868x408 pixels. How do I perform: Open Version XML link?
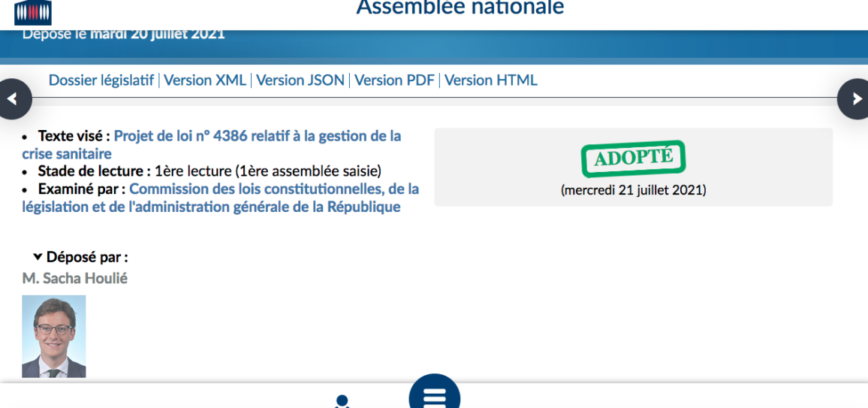[x=205, y=80]
